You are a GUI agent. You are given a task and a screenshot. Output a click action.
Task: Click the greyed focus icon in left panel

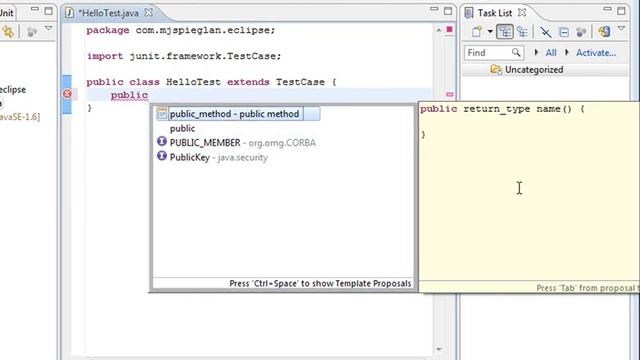[31, 32]
